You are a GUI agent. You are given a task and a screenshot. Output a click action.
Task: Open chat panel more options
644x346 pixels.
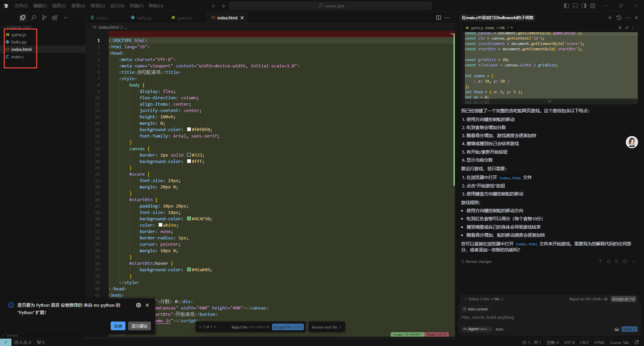pos(628,18)
